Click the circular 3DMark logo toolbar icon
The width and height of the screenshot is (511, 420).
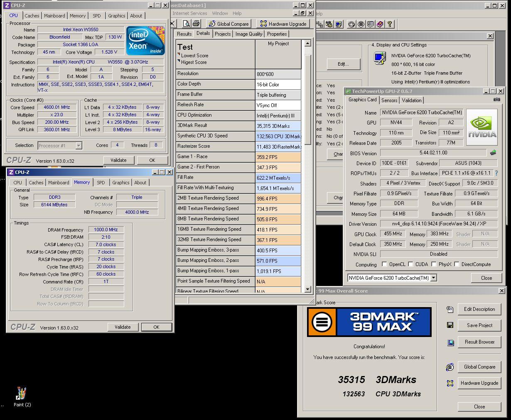point(361,24)
